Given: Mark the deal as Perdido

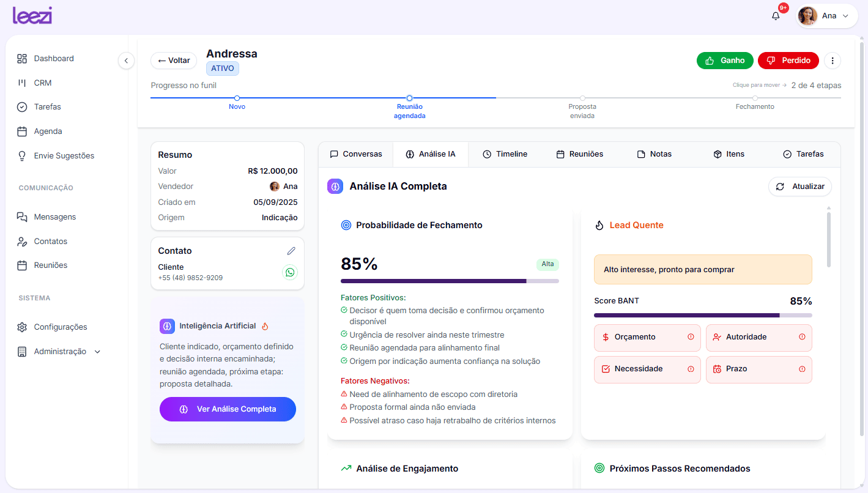Looking at the screenshot, I should coord(788,61).
